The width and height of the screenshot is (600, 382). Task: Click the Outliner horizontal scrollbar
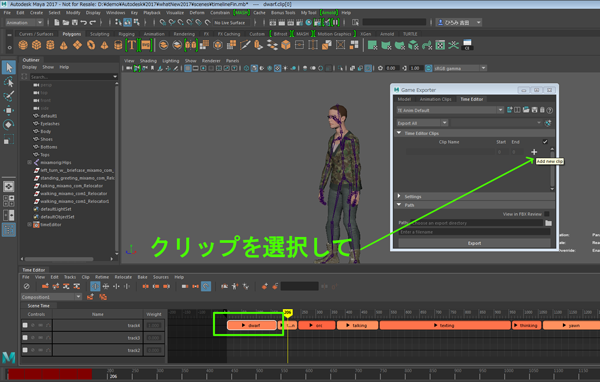click(x=60, y=259)
